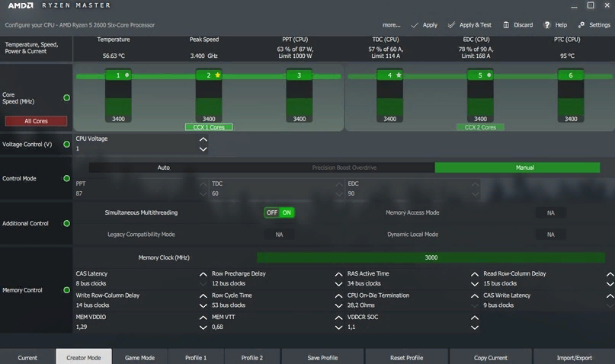615x364 pixels.
Task: Click the Memory Clock 3000 slider bar
Action: (x=431, y=257)
